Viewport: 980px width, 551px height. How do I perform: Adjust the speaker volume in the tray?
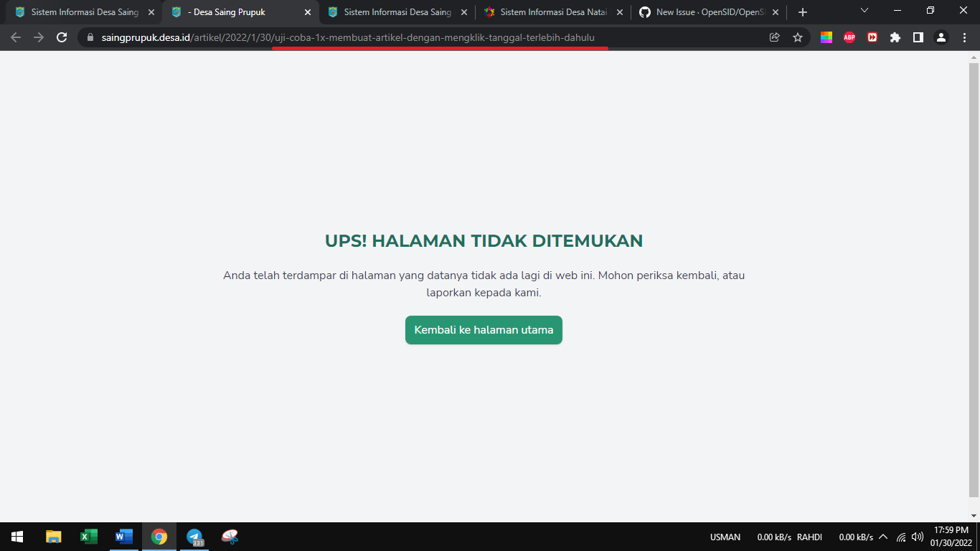pos(917,536)
